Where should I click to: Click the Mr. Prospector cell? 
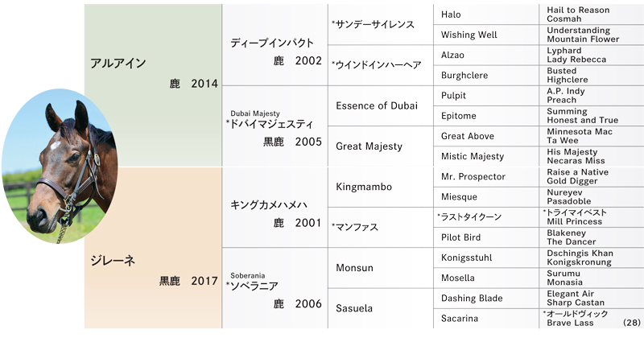tap(486, 177)
